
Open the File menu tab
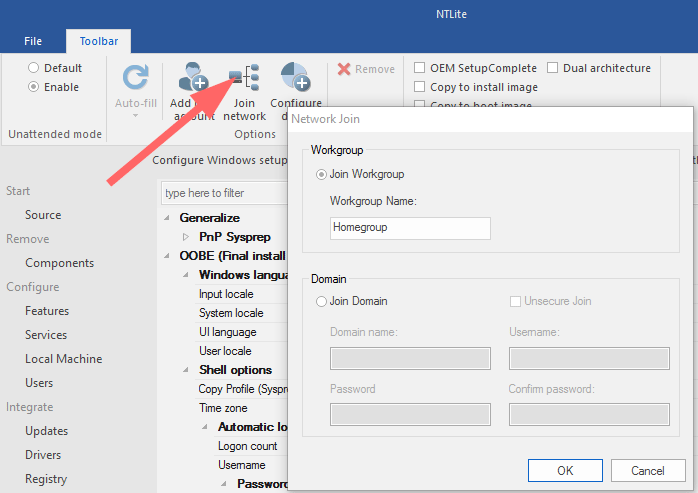pyautogui.click(x=33, y=41)
